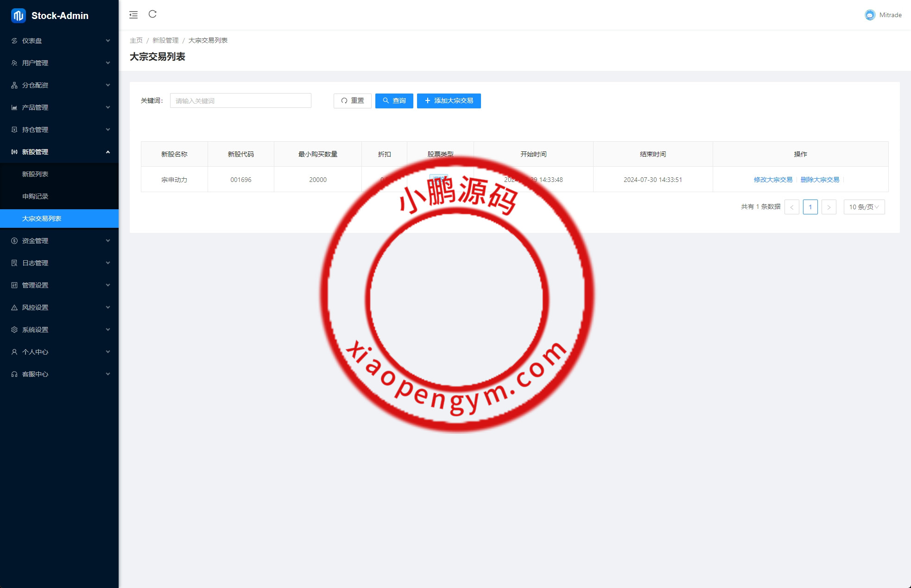Image resolution: width=911 pixels, height=588 pixels.
Task: Open the 新股列表 submenu item
Action: coord(35,174)
